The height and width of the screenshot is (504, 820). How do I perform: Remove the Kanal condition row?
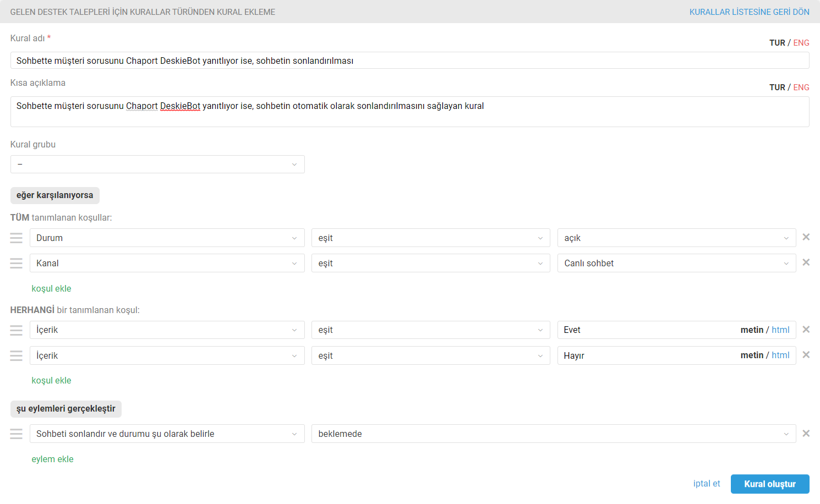806,262
